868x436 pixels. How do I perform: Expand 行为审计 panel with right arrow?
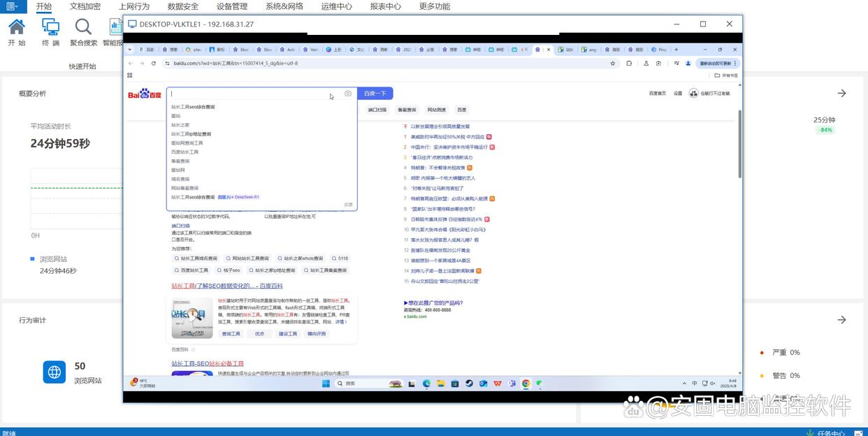(x=841, y=320)
